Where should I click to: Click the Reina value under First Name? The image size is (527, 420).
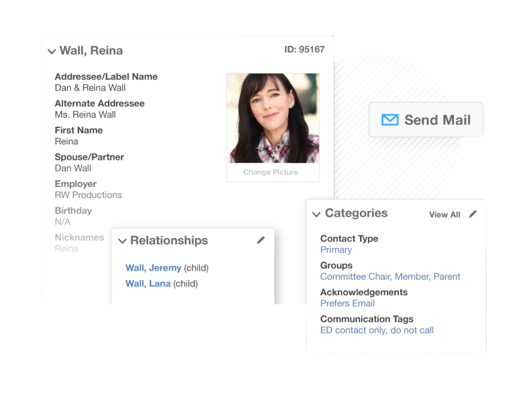[x=66, y=142]
